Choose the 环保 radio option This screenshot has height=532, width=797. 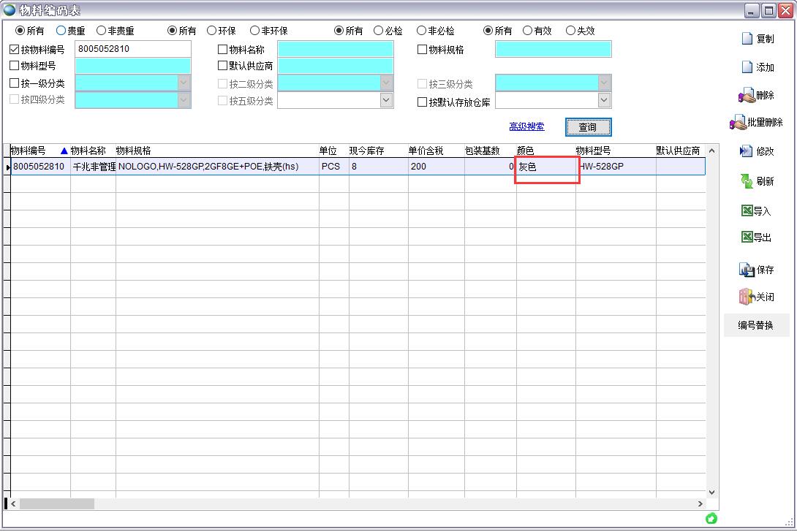coord(212,31)
